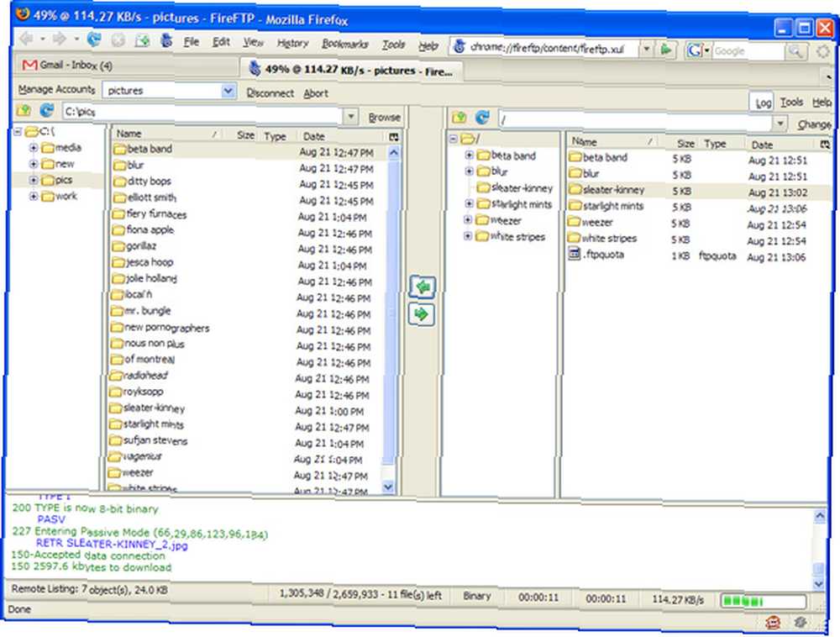This screenshot has height=637, width=840.
Task: Click the gear icon in the status bar
Action: coord(801,622)
